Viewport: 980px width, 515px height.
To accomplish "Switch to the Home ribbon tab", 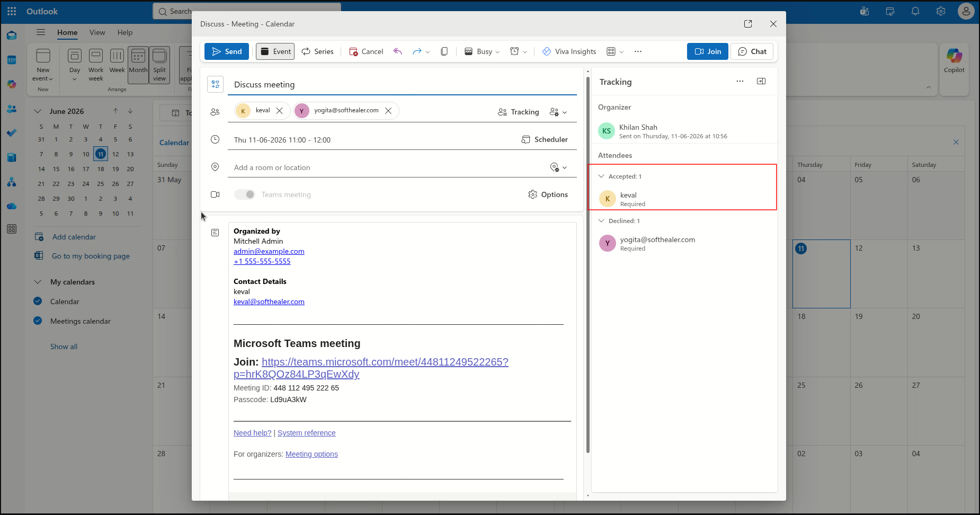I will pyautogui.click(x=67, y=32).
